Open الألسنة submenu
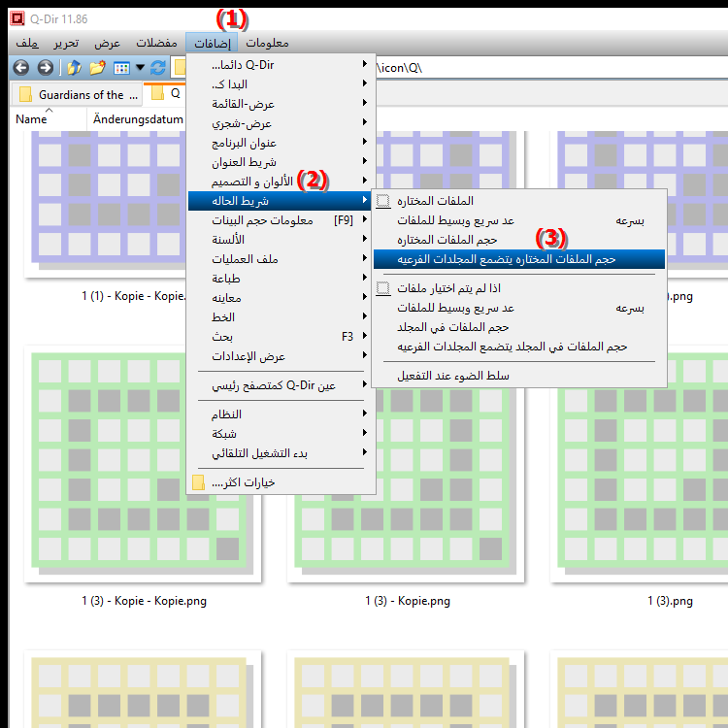 coord(281,240)
